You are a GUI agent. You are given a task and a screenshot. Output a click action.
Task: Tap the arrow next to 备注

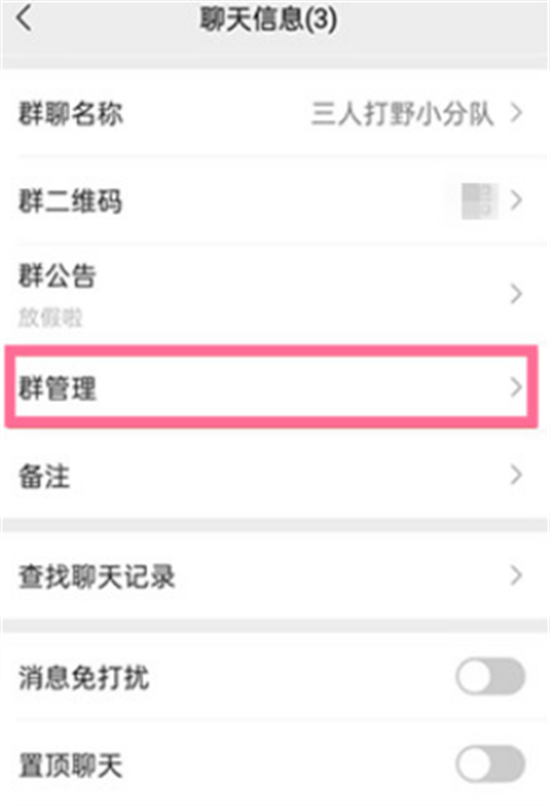pos(516,475)
